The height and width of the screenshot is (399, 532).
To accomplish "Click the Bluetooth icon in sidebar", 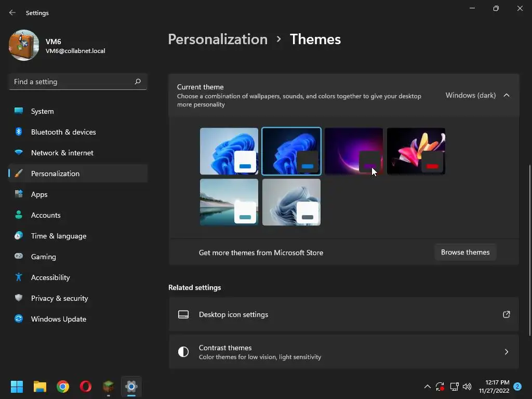I will (x=19, y=131).
